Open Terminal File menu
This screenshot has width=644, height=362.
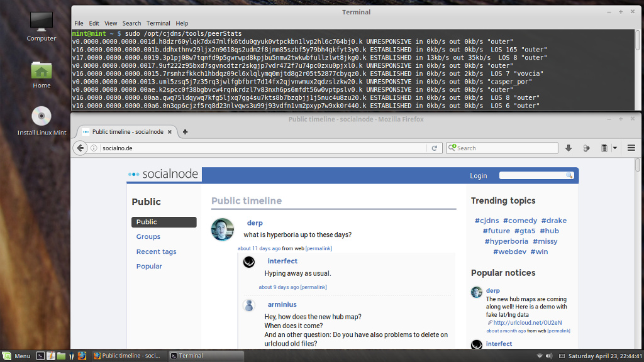point(79,23)
